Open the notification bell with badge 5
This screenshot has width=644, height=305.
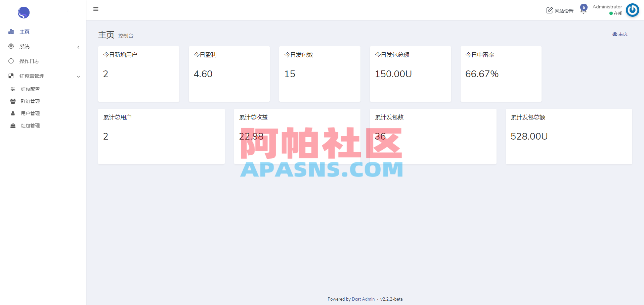pos(583,9)
